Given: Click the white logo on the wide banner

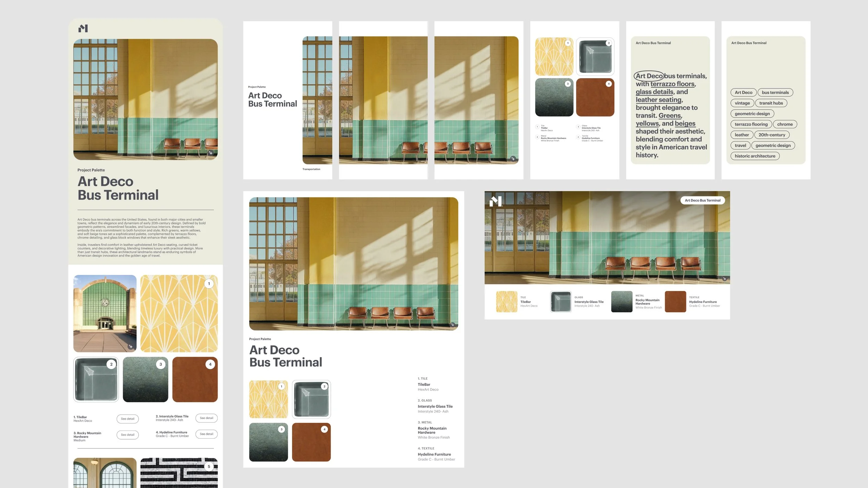Looking at the screenshot, I should (x=495, y=201).
